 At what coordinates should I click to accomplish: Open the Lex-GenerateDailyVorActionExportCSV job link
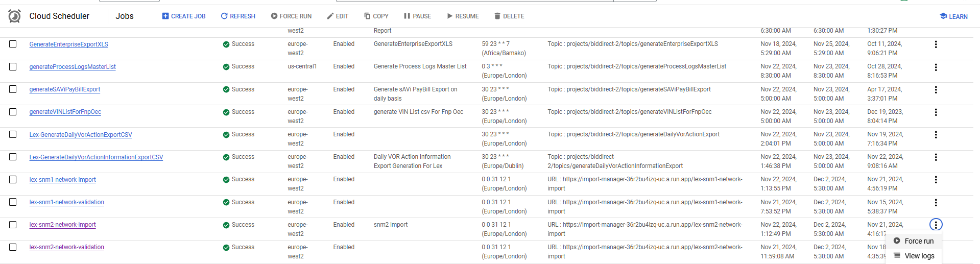[x=81, y=135]
